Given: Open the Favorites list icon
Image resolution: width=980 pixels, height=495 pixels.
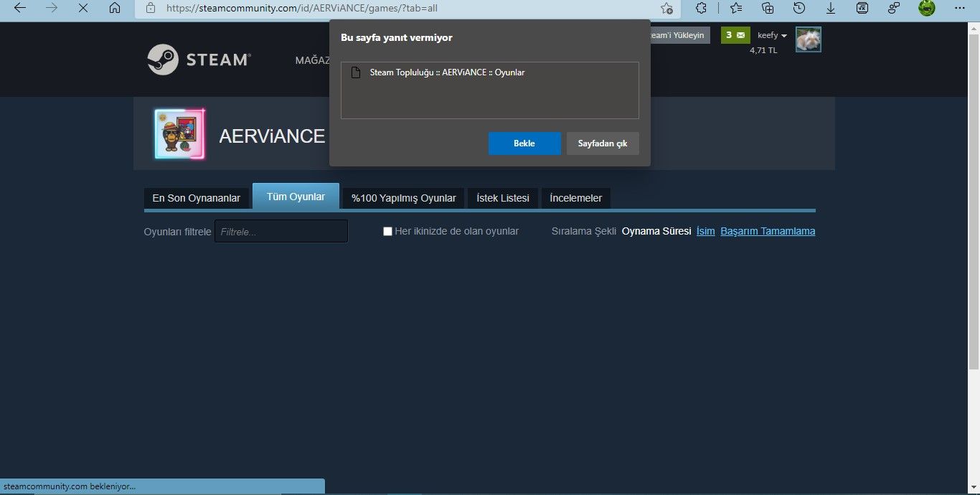Looking at the screenshot, I should tap(736, 9).
